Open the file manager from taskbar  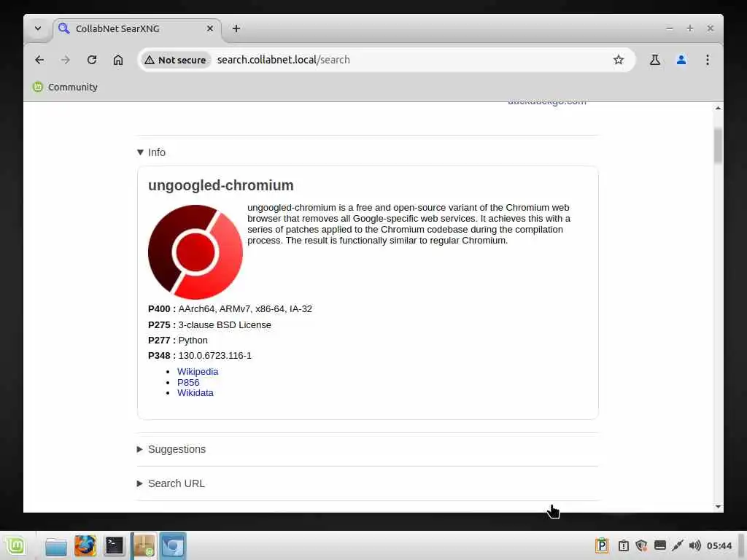(x=55, y=546)
